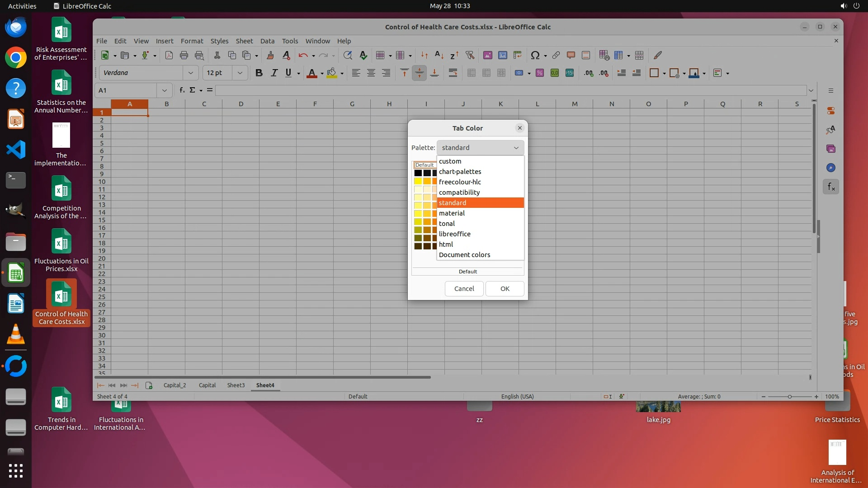Pick the yellow swatch in color grid
Screen dimensions: 868x488
pyautogui.click(x=418, y=181)
